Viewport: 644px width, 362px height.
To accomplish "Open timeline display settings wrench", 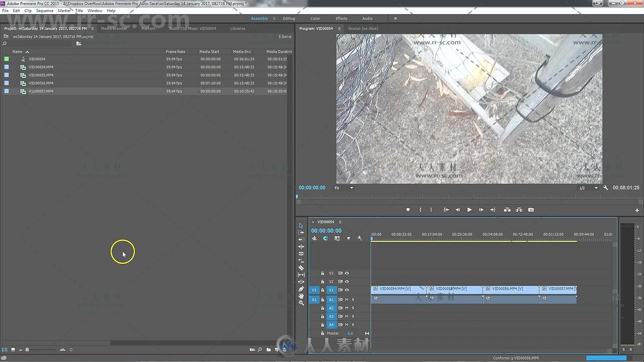I will pyautogui.click(x=360, y=238).
